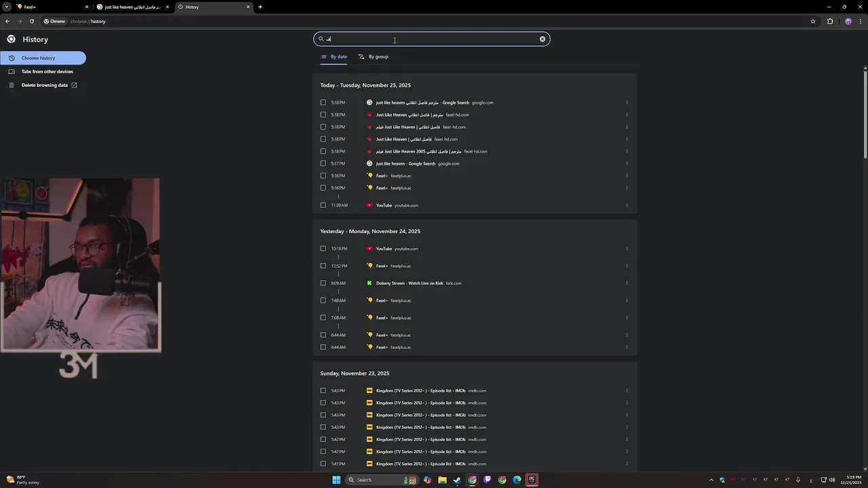
Task: Switch to the By date view
Action: 334,57
